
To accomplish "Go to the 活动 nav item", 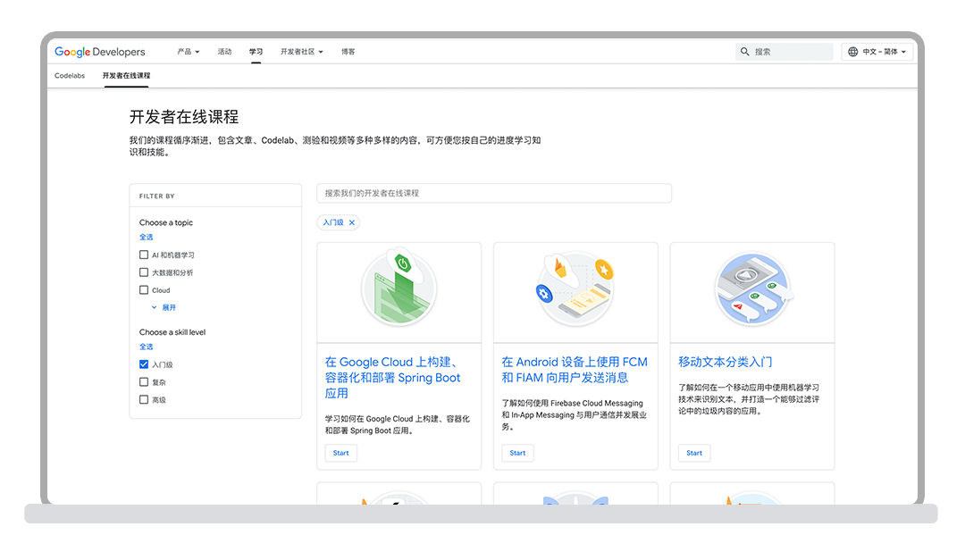I will pos(224,52).
